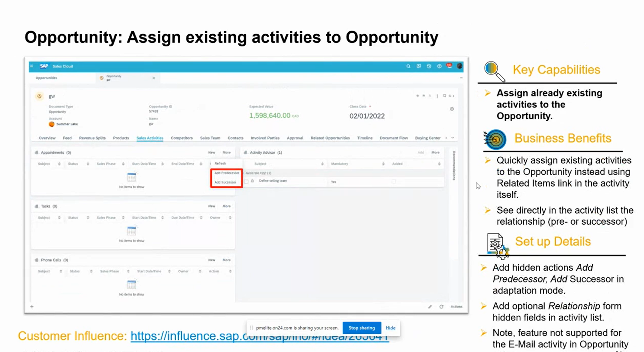
Task: Collapse the Generate Opp (1) group
Action: click(244, 173)
